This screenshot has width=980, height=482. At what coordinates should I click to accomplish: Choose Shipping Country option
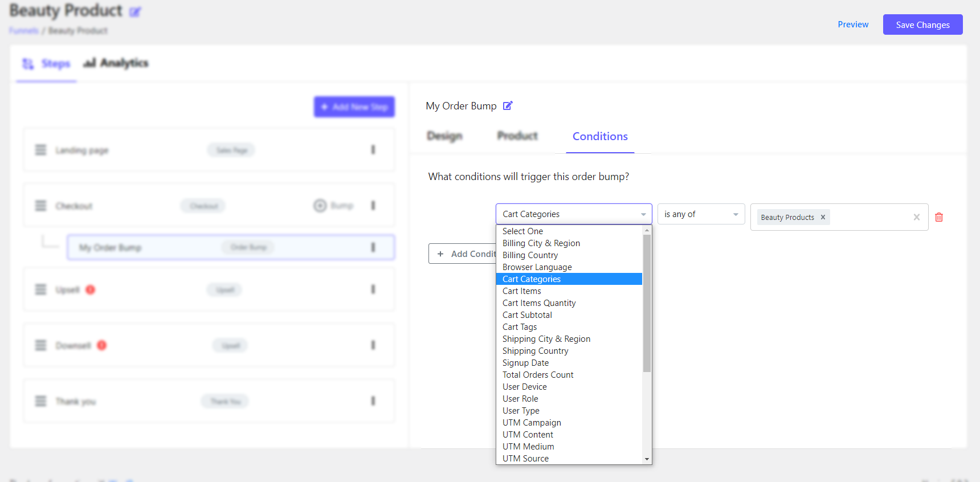[569, 351]
